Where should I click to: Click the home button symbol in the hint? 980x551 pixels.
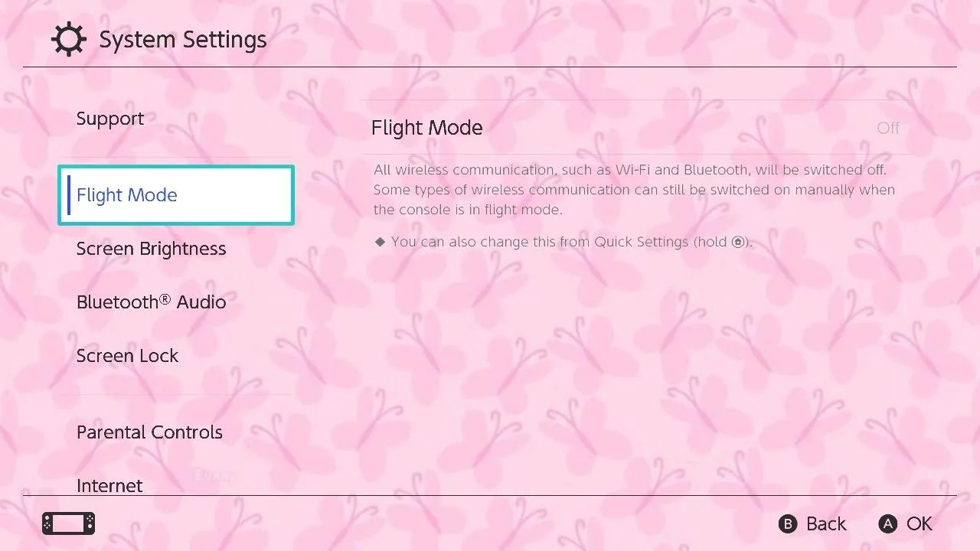tap(738, 242)
